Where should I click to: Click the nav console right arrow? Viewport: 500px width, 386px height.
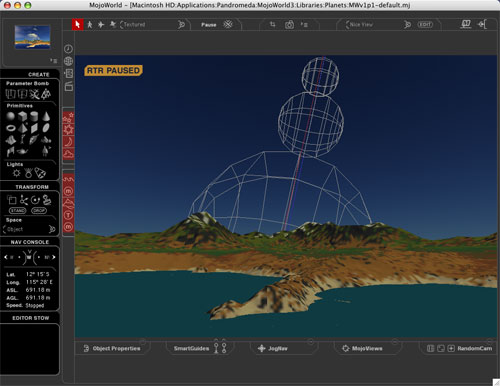(54, 257)
